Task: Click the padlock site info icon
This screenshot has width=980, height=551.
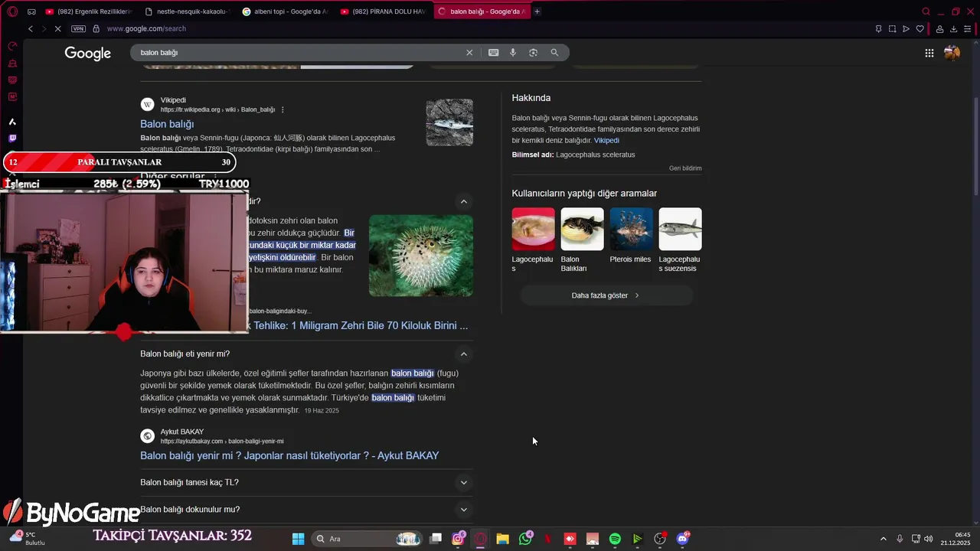Action: tap(96, 28)
